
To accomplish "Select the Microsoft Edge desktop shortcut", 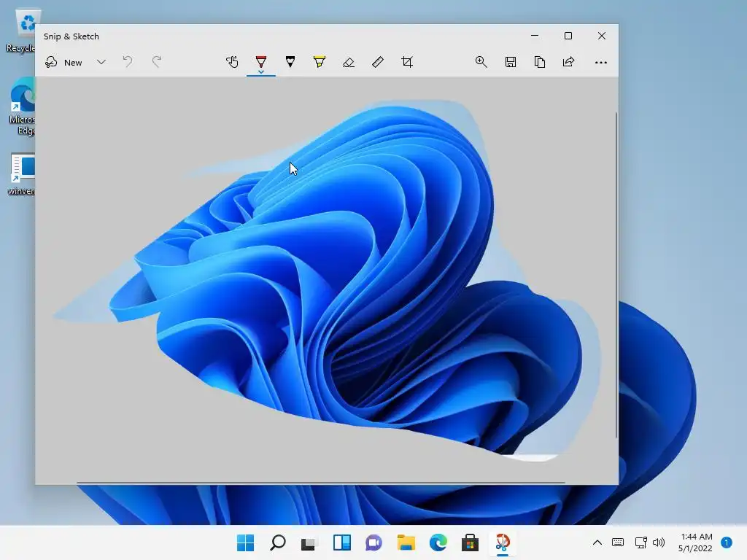I will (23, 106).
